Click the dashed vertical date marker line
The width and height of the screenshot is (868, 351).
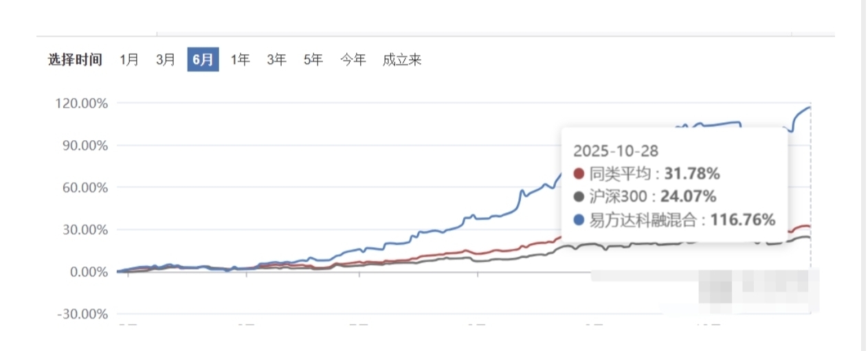coord(811,206)
